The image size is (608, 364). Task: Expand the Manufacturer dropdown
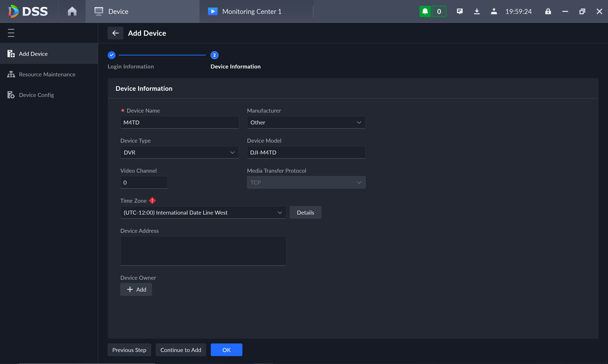click(306, 122)
